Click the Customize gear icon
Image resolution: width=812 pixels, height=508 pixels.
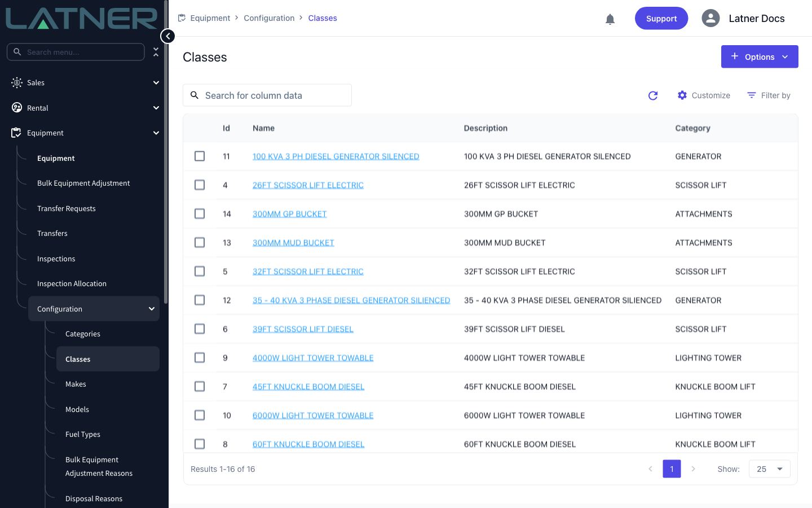click(682, 95)
